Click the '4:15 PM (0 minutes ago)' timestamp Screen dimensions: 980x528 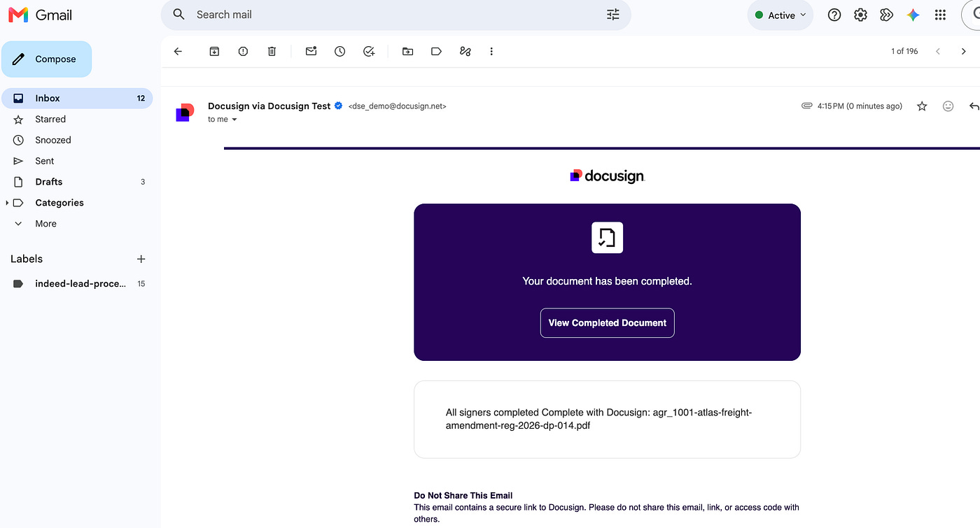point(860,106)
